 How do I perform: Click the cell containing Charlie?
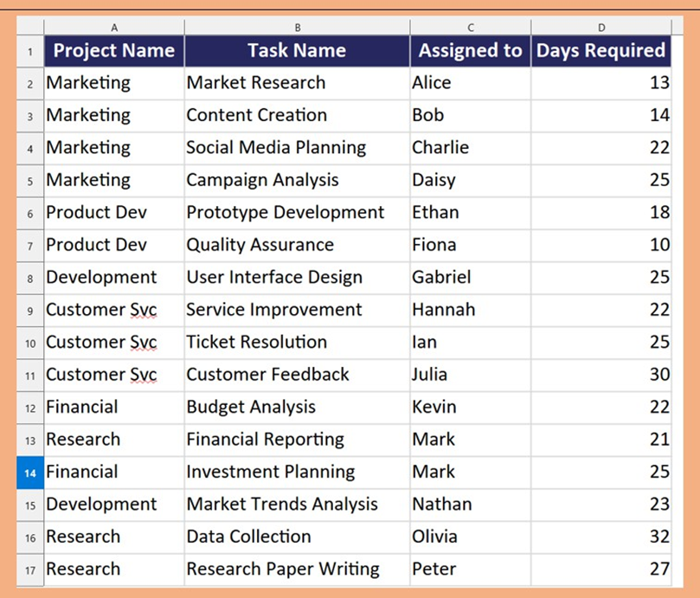(x=471, y=148)
